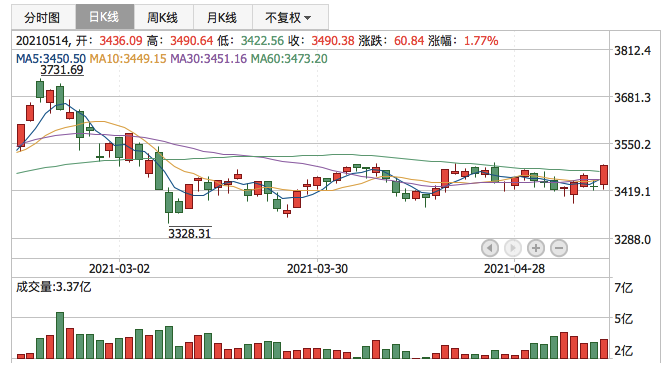Screen dimensions: 668x368
Task: Click the 3550.2 price axis value
Action: [632, 144]
